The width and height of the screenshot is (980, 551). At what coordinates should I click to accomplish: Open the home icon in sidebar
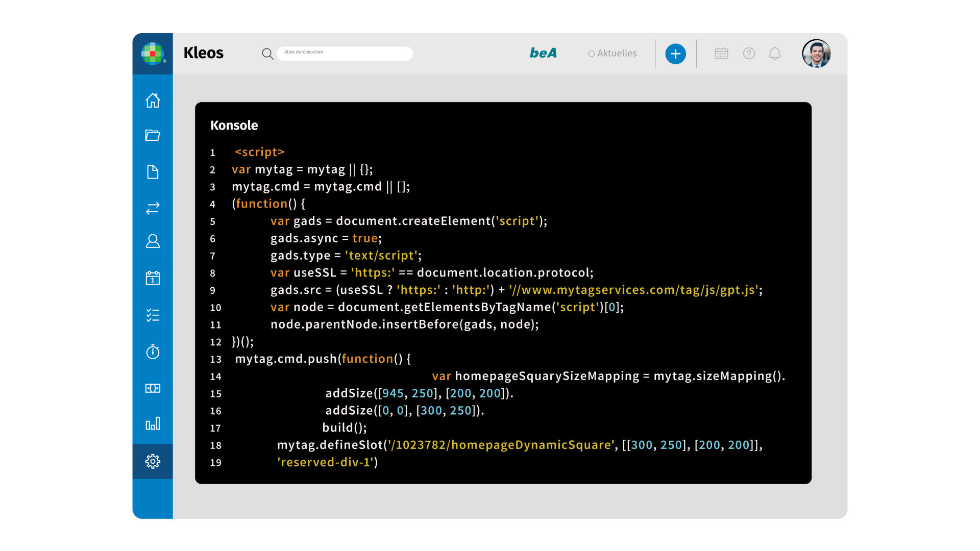(153, 101)
